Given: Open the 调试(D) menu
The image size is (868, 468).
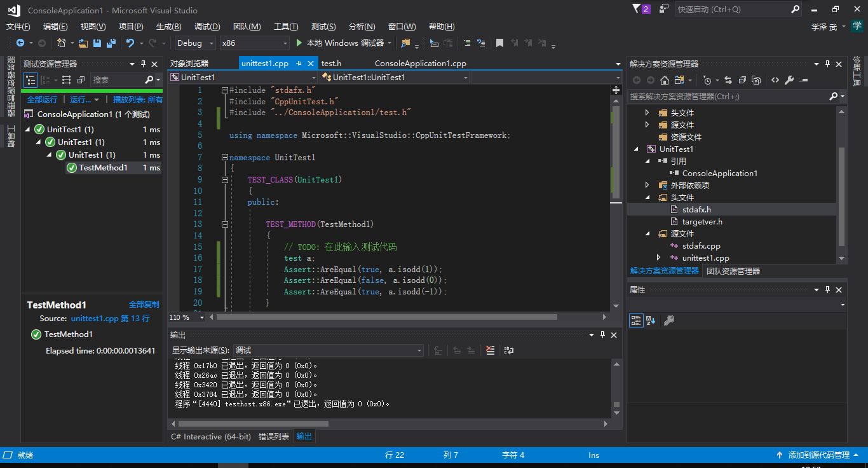Looking at the screenshot, I should click(x=207, y=27).
